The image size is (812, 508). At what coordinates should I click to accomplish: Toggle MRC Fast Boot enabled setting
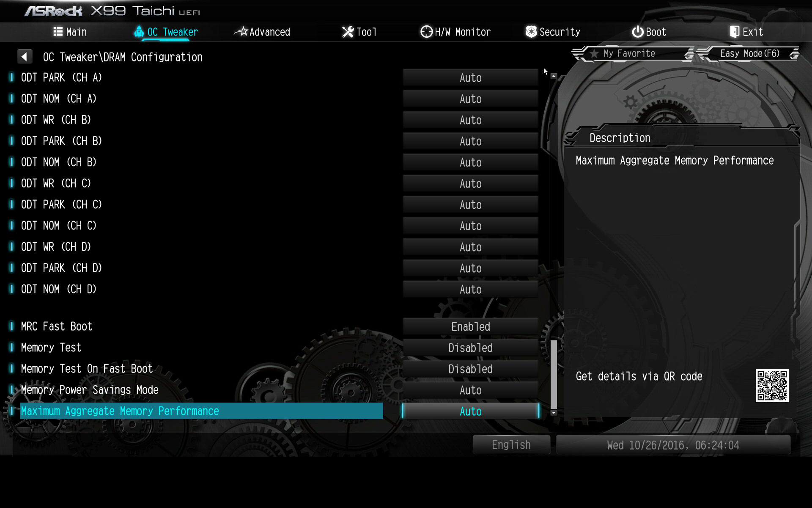tap(471, 326)
